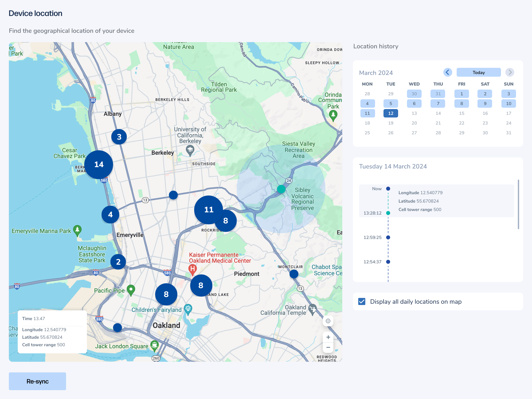Click the recenter crosshair map icon
This screenshot has height=399, width=532.
tap(328, 321)
